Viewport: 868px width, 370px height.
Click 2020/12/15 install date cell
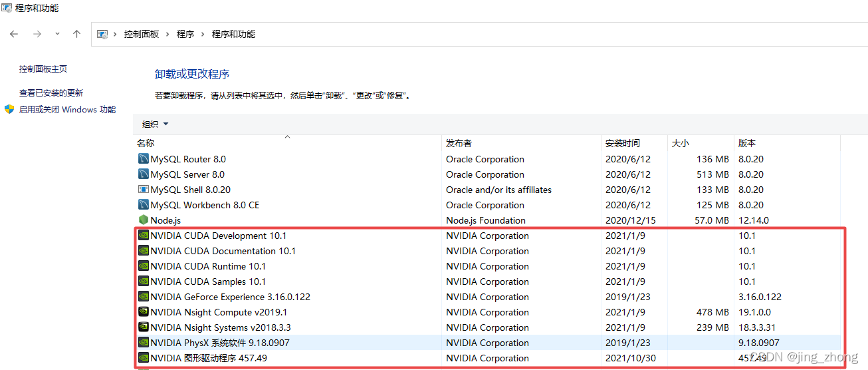(631, 220)
